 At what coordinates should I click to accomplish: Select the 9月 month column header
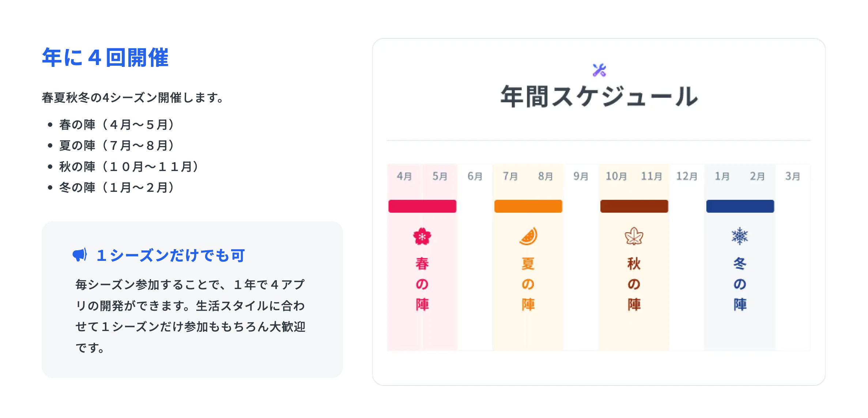(581, 176)
